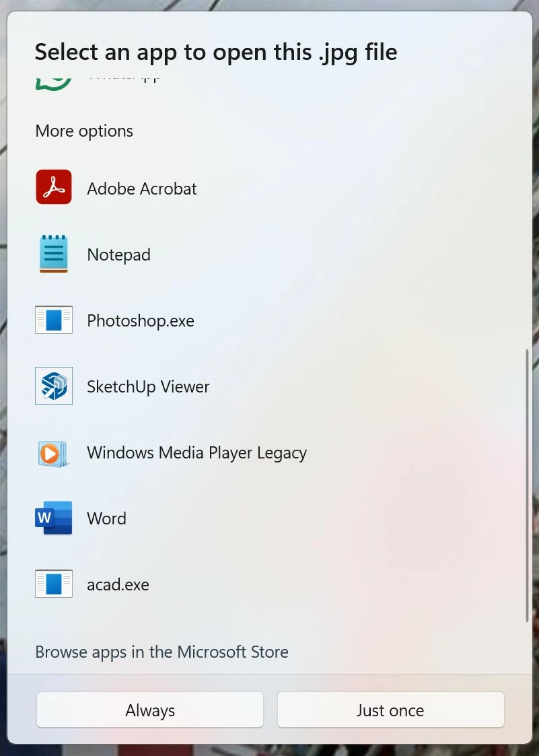The image size is (539, 756).
Task: Click the app list vertical scrollbar
Action: point(527,485)
